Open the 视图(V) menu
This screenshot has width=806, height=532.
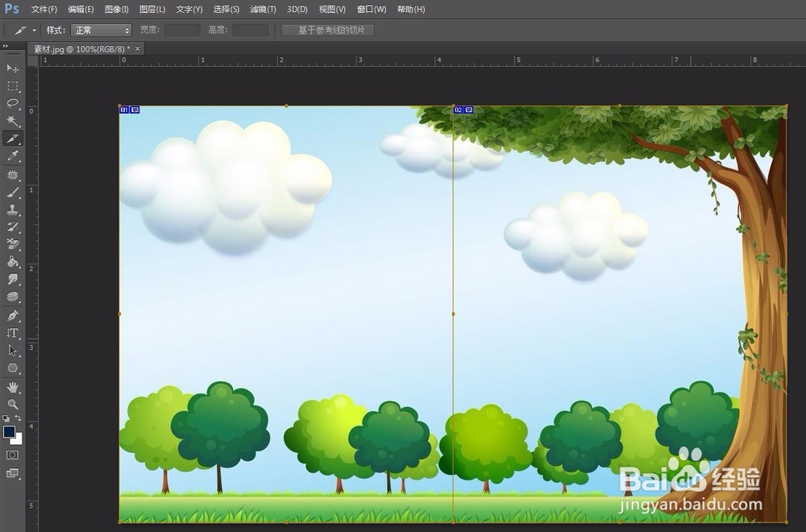(332, 9)
